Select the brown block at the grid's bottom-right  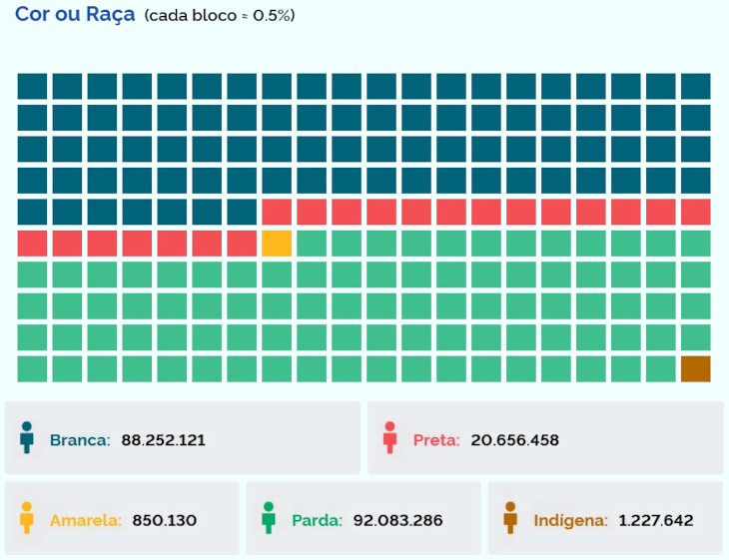point(695,368)
